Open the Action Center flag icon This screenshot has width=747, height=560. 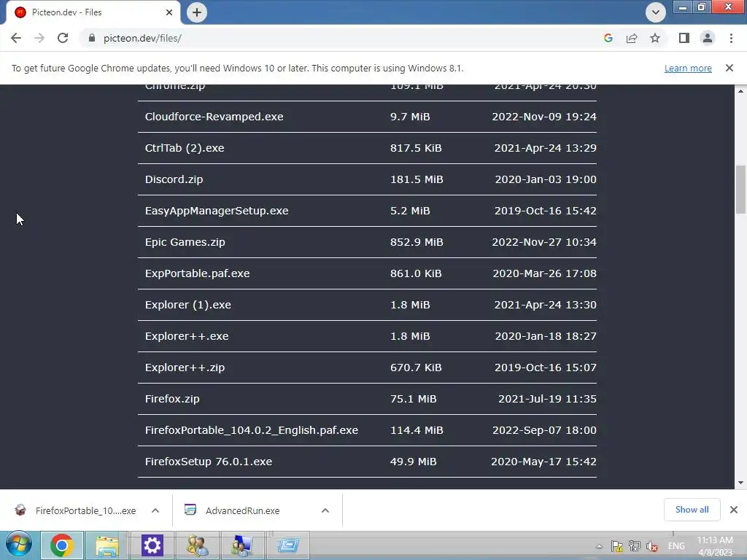click(617, 546)
